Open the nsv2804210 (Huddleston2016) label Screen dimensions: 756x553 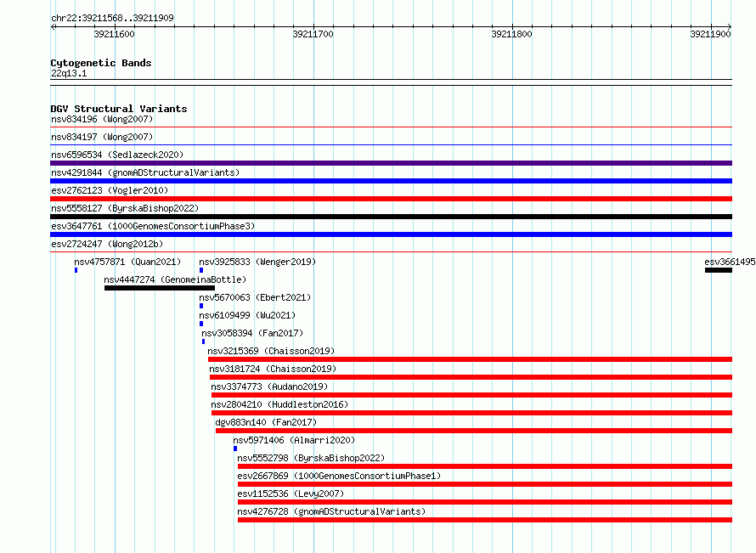(279, 404)
